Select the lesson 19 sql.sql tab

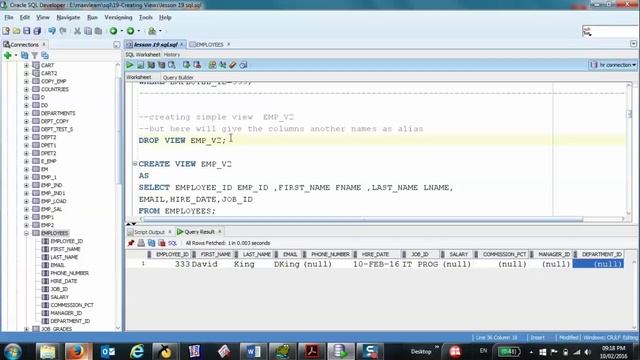coord(155,44)
